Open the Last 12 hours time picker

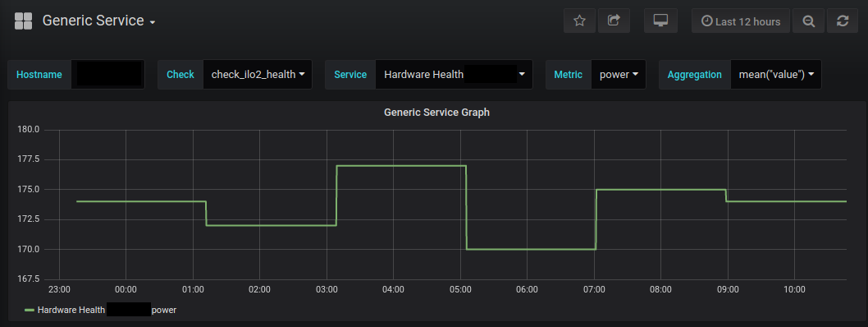741,21
